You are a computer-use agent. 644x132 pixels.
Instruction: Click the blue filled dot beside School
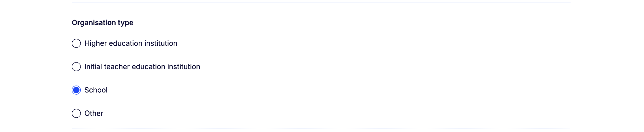76,90
